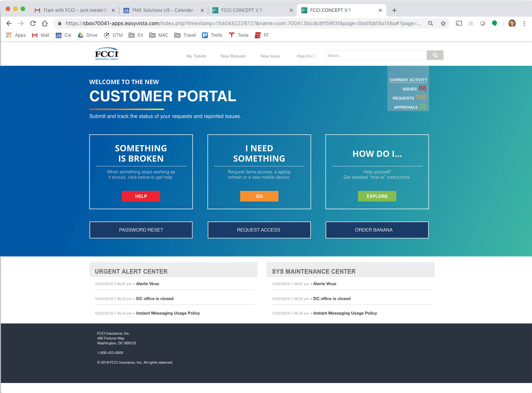Open the DC office is closed alert
Image resolution: width=532 pixels, height=393 pixels.
coord(155,299)
